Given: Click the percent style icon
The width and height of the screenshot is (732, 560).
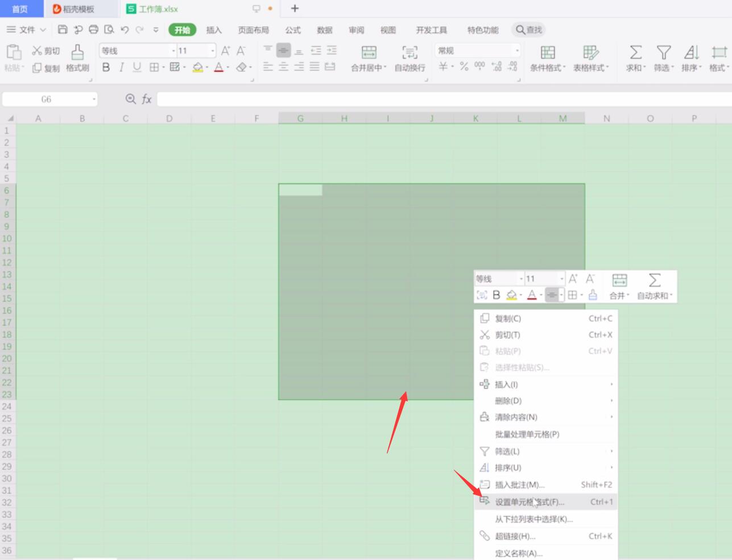Looking at the screenshot, I should [464, 67].
